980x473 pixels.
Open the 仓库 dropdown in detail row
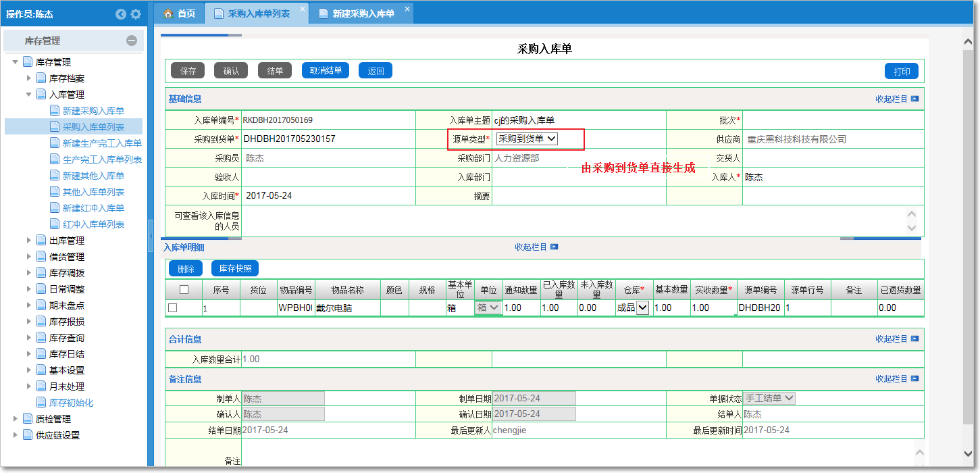pyautogui.click(x=642, y=308)
